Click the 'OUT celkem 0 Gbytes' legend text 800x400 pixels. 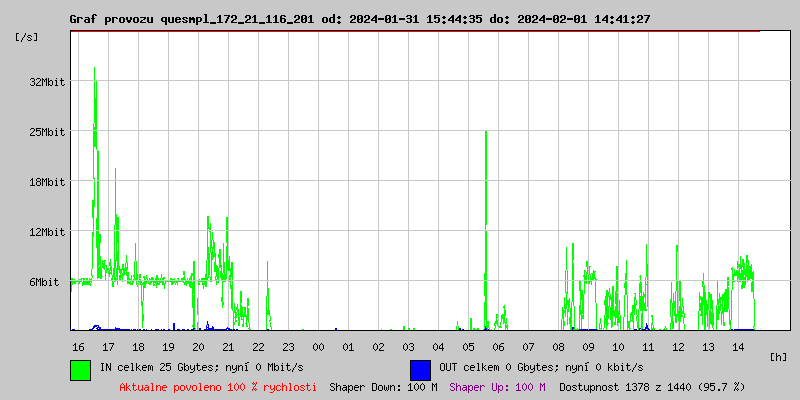[x=541, y=367]
